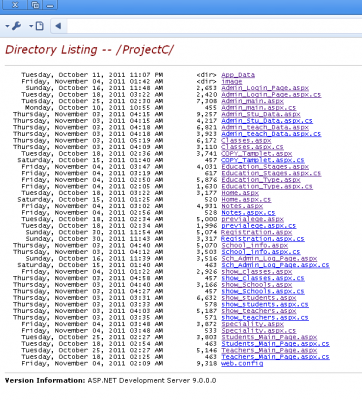Open show_teachers.aspx link
The height and width of the screenshot is (400, 362).
tap(259, 311)
